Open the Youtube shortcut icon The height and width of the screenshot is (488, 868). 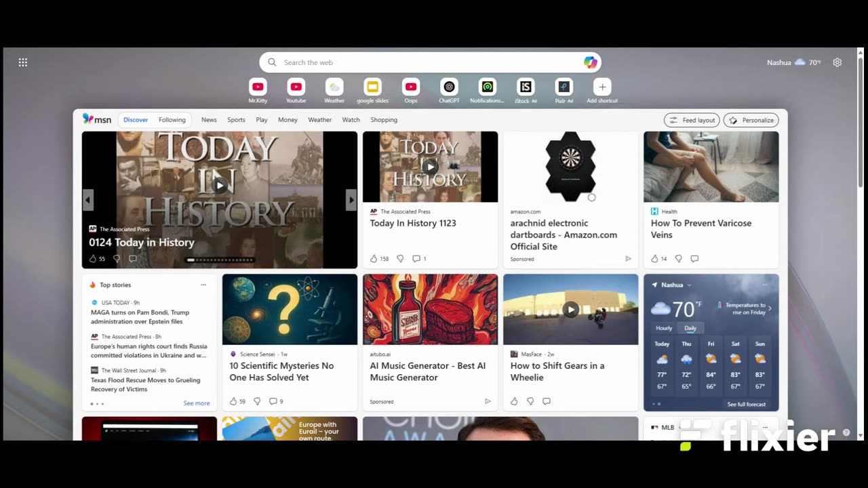tap(296, 87)
